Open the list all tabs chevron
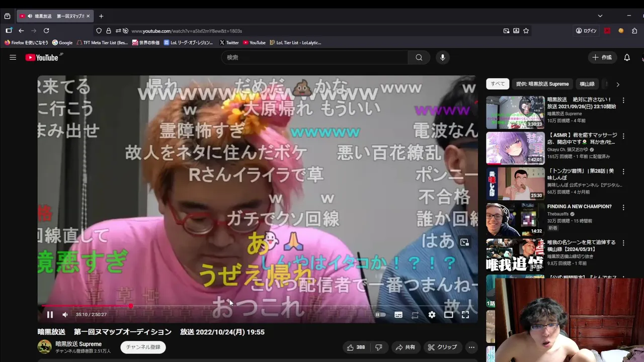644x362 pixels. (600, 16)
